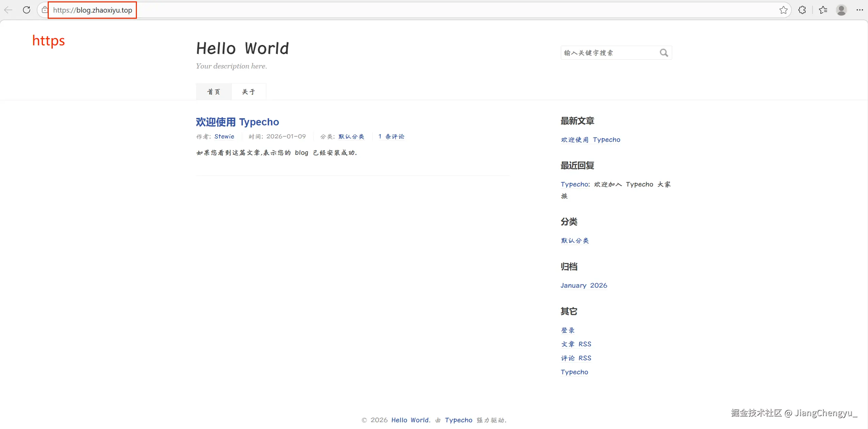The width and height of the screenshot is (868, 429).
Task: Click the search magnifier icon
Action: pos(664,53)
